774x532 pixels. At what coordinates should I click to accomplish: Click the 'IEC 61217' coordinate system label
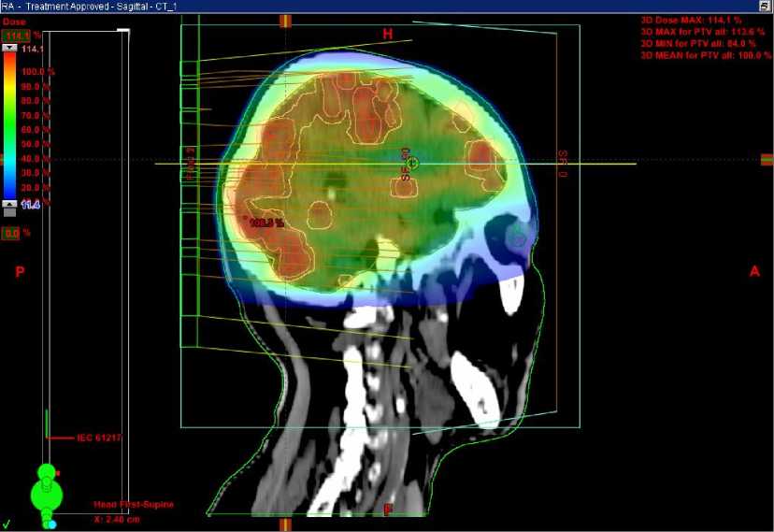point(99,438)
